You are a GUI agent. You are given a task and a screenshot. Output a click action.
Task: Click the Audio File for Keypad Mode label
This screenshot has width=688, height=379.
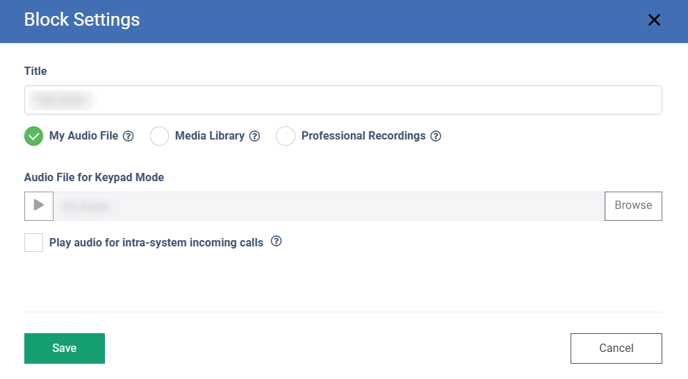coord(94,177)
